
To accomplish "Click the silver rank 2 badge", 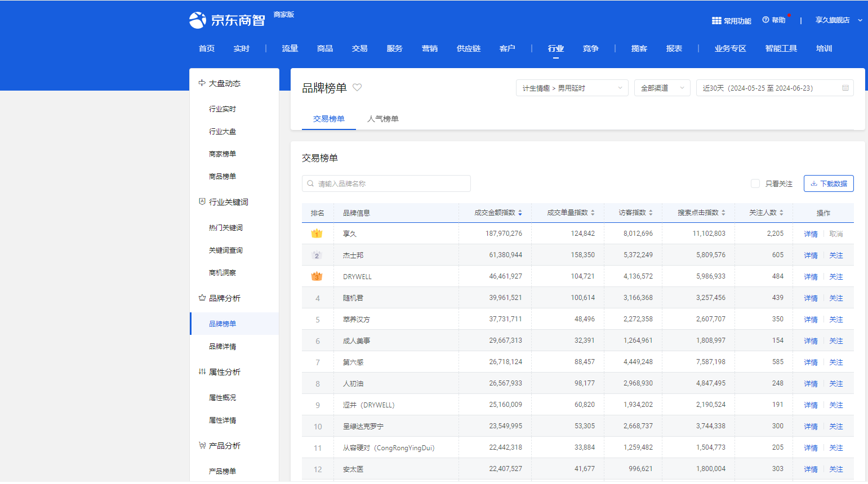I will (317, 255).
